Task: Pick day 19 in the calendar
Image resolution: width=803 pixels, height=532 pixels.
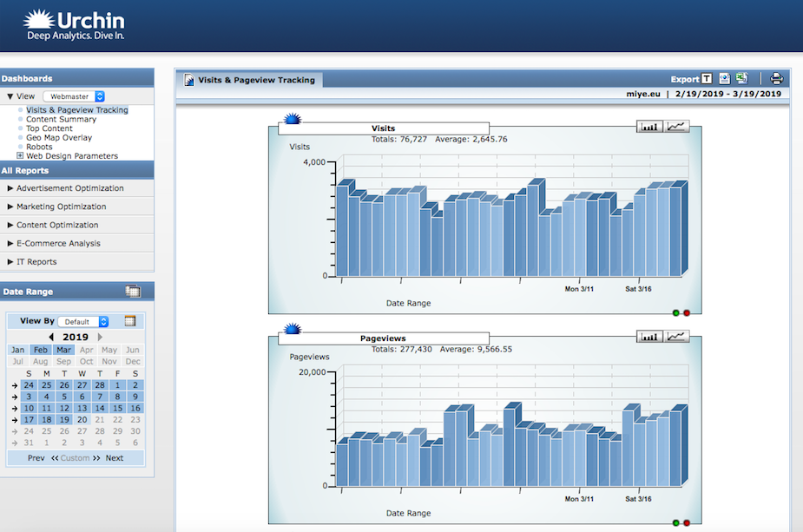Action: (x=64, y=420)
